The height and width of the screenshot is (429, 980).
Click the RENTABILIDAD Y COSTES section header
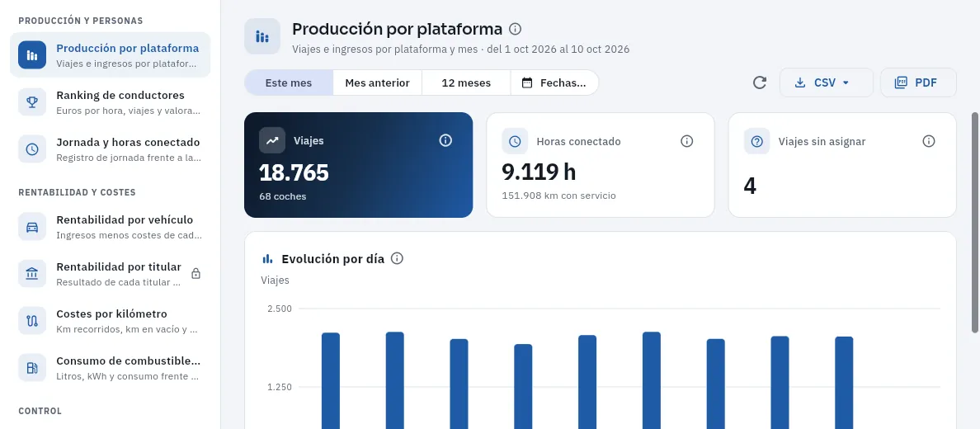77,192
